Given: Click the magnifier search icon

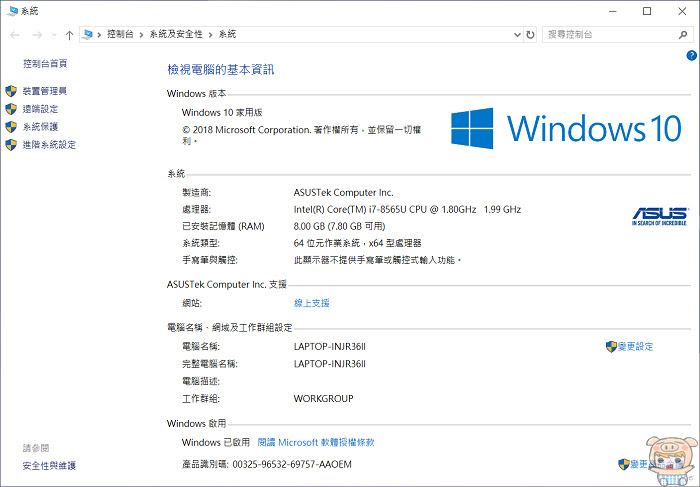Looking at the screenshot, I should (x=683, y=34).
